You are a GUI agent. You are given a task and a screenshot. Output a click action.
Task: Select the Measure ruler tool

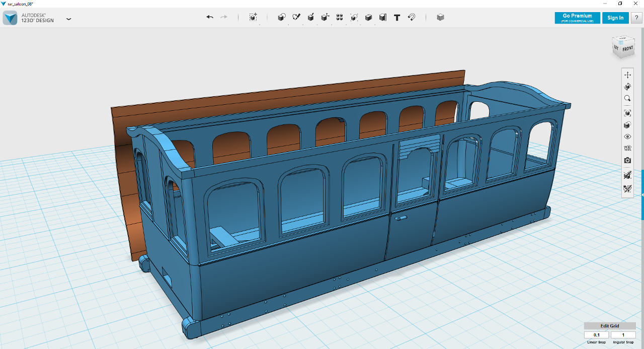(x=383, y=17)
